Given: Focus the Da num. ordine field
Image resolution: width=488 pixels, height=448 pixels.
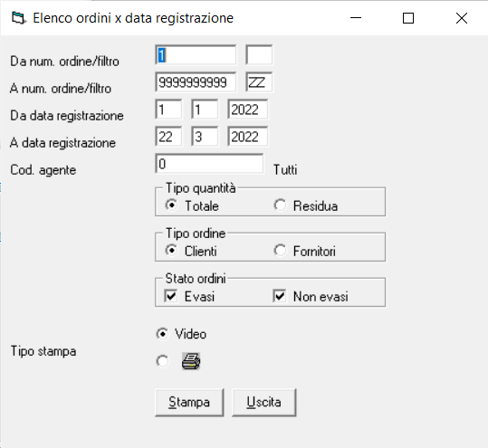Looking at the screenshot, I should pyautogui.click(x=196, y=55).
